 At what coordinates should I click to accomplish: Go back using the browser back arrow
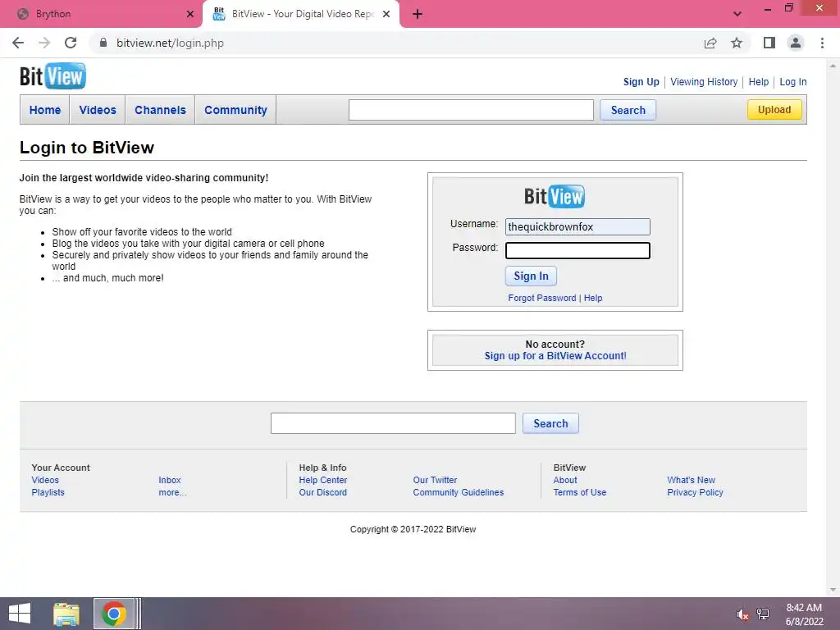tap(18, 43)
